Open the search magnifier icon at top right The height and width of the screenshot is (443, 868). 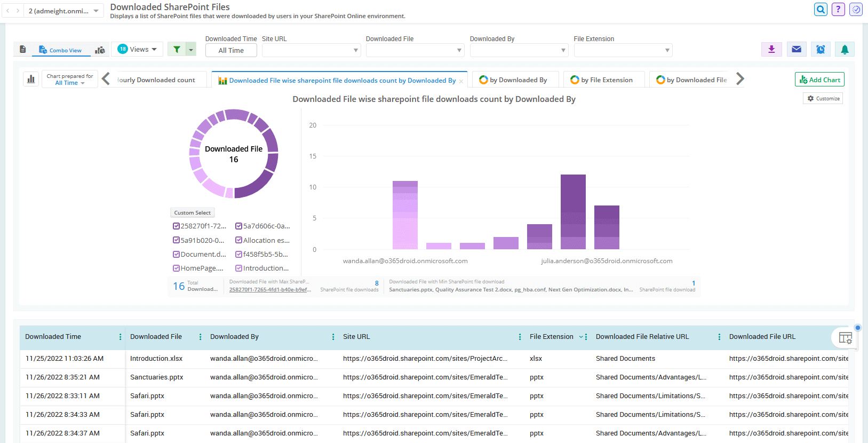(x=821, y=9)
